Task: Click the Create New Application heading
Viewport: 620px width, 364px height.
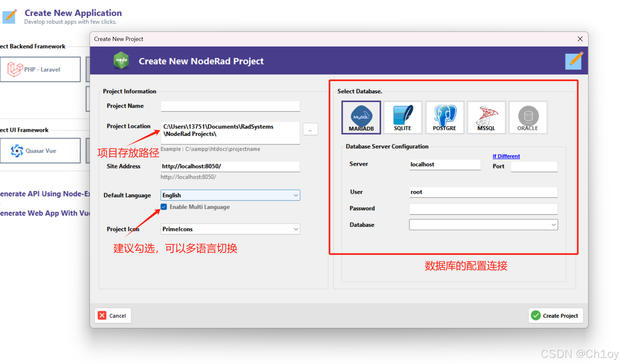Action: [x=73, y=13]
